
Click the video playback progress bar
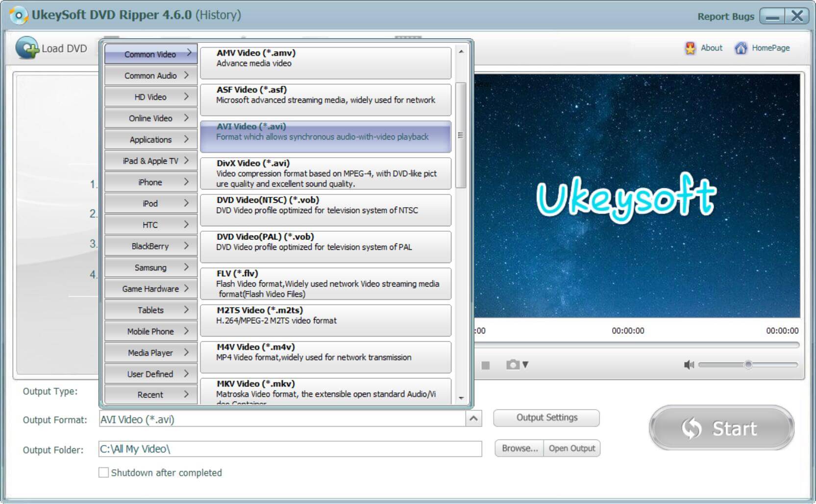tap(636, 345)
